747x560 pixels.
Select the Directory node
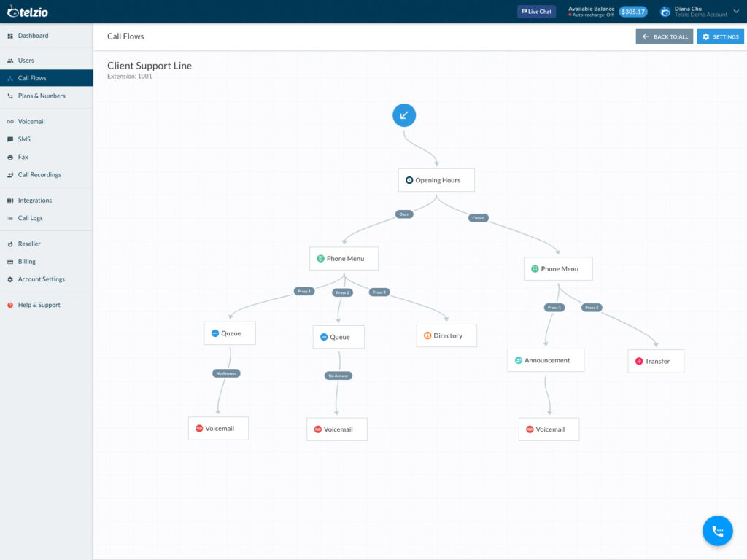tap(446, 335)
